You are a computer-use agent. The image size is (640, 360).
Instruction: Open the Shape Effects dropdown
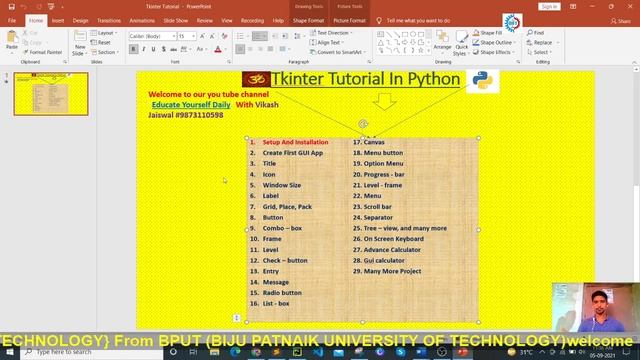pyautogui.click(x=494, y=52)
